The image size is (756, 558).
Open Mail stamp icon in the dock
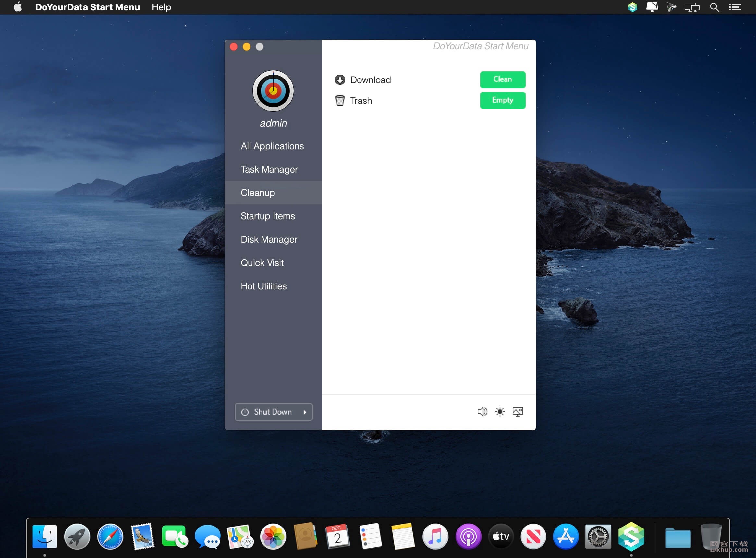tap(142, 536)
